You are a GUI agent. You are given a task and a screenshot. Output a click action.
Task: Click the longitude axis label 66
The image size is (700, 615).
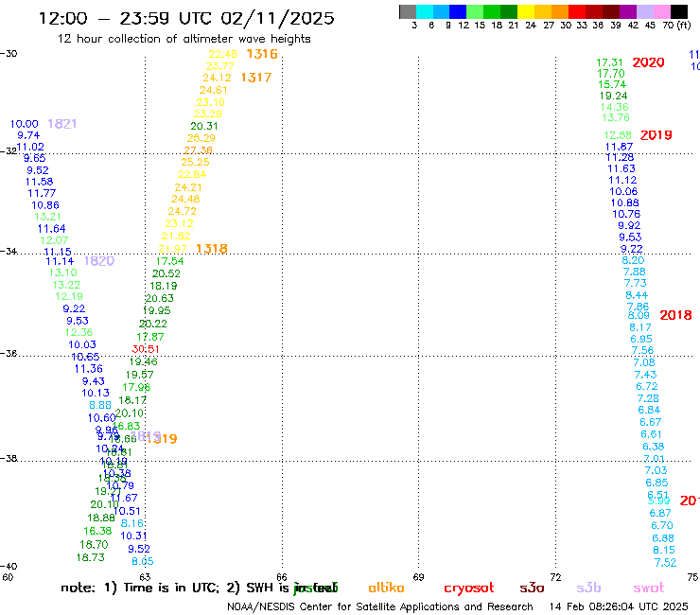click(x=282, y=577)
